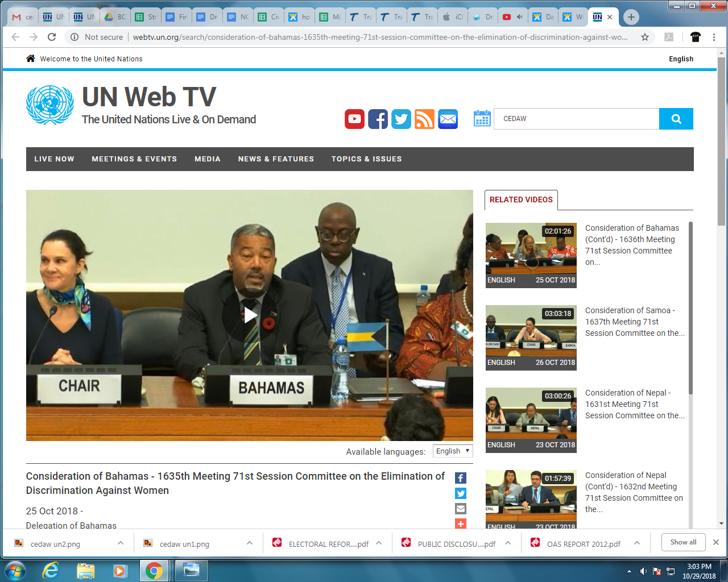Open the Chrome three-dot menu
Image resolution: width=728 pixels, height=582 pixels.
click(714, 37)
